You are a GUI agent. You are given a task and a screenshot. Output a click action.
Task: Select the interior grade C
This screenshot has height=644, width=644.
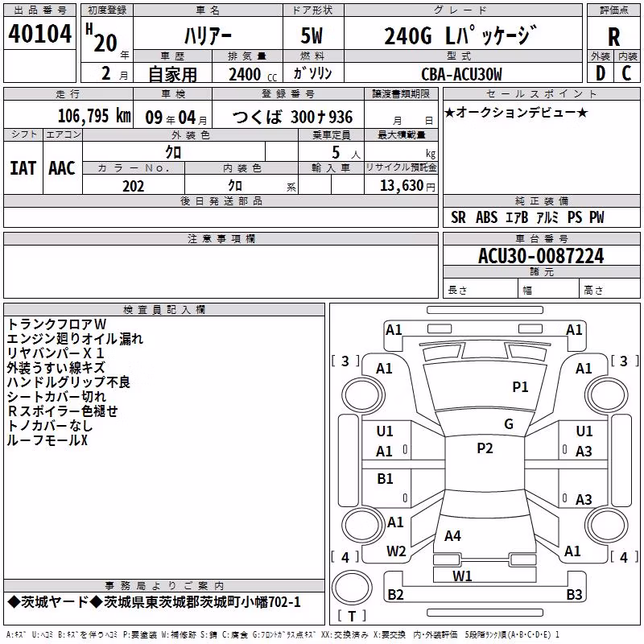626,73
